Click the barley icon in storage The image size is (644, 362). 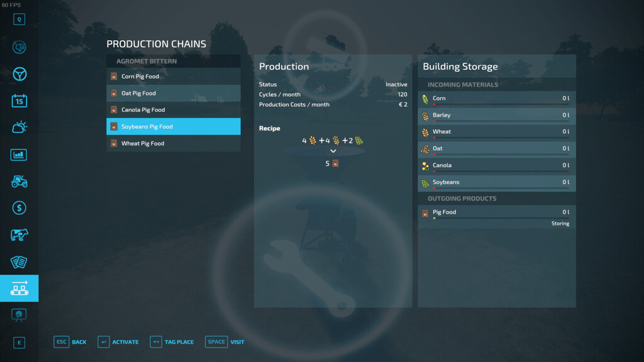[425, 116]
